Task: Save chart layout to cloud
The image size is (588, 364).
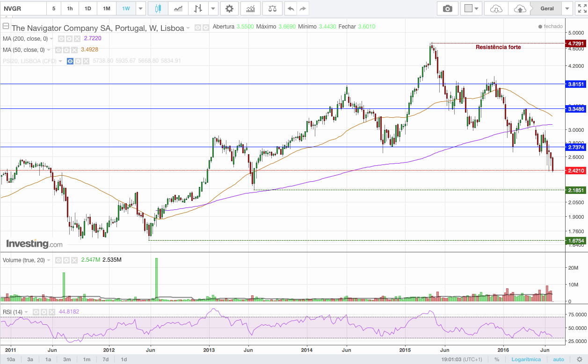Action: 519,8
